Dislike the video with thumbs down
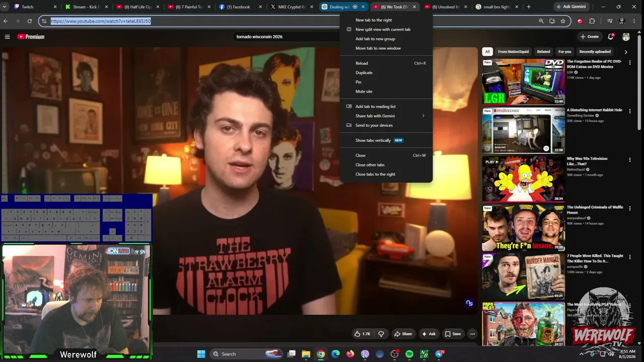644x362 pixels. [x=381, y=334]
